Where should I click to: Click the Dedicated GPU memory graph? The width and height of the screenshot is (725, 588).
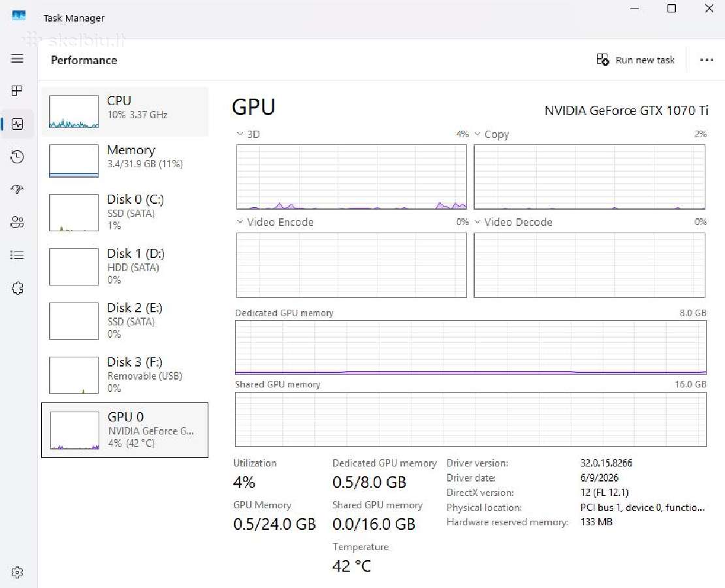tap(471, 348)
